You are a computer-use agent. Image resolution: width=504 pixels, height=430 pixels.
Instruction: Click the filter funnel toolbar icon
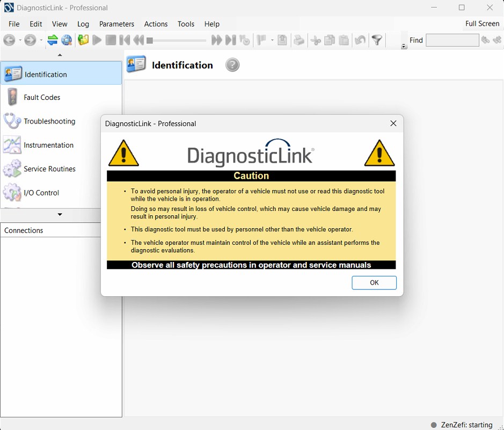click(x=377, y=40)
